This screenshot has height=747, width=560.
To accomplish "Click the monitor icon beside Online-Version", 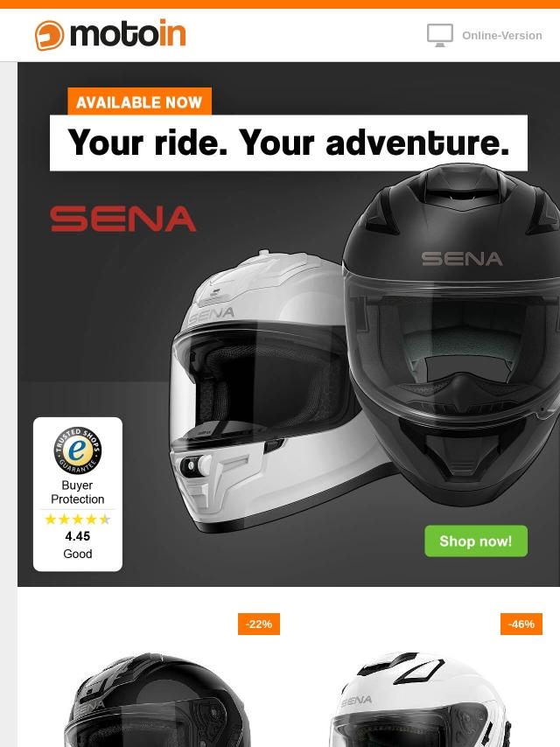I will click(439, 35).
